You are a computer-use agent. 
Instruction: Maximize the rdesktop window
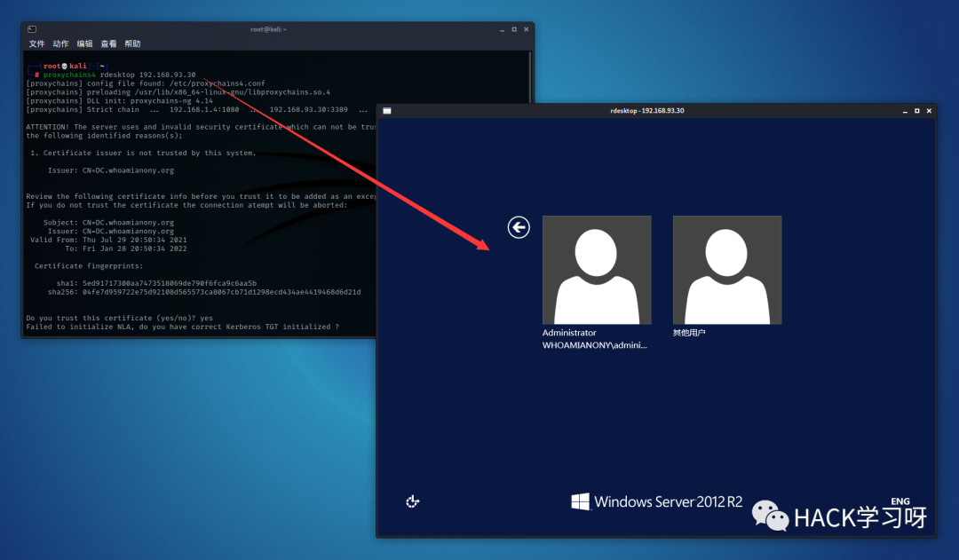point(917,111)
